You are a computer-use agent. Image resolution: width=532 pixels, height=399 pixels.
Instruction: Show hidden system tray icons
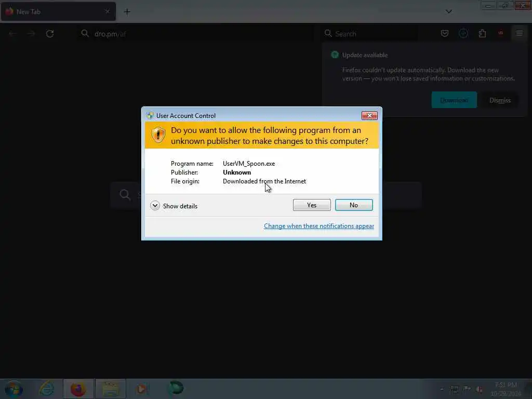click(442, 389)
